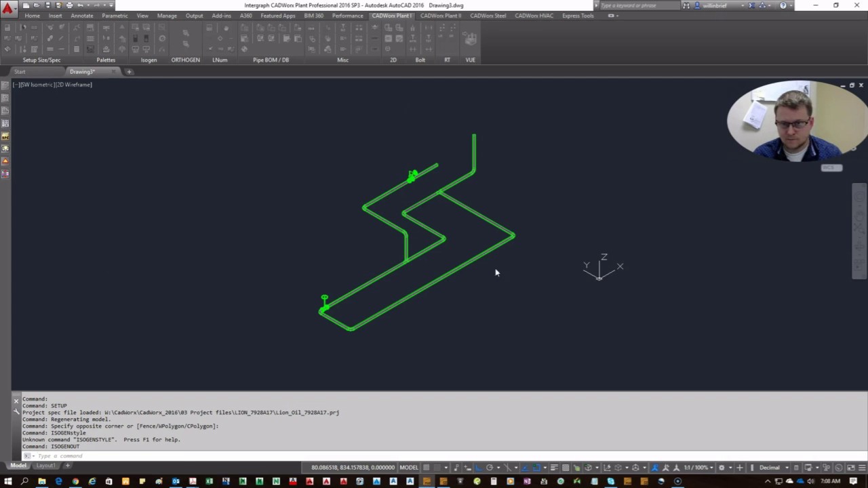The image size is (868, 488).
Task: Click the taskbar clock showing 7:08 AM
Action: coord(830,481)
